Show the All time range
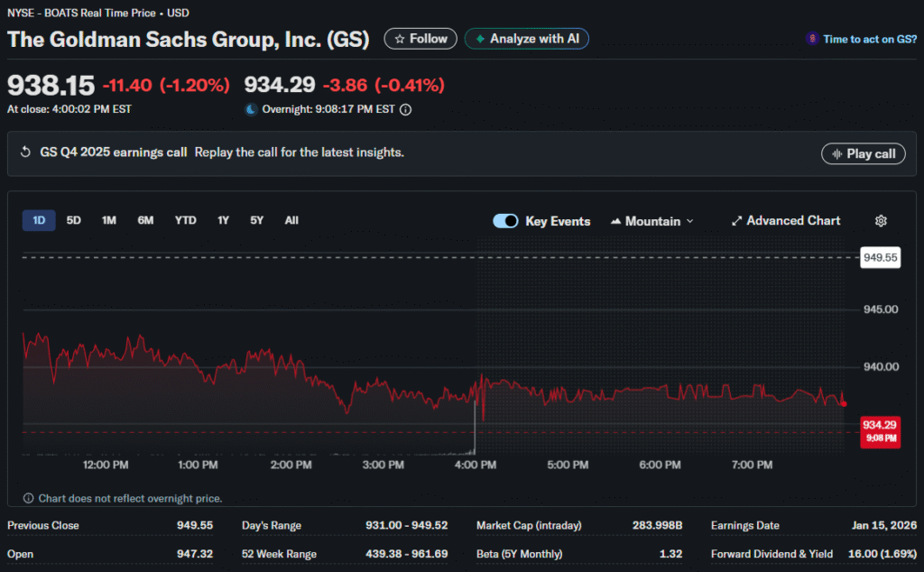The height and width of the screenshot is (572, 924). pyautogui.click(x=291, y=220)
